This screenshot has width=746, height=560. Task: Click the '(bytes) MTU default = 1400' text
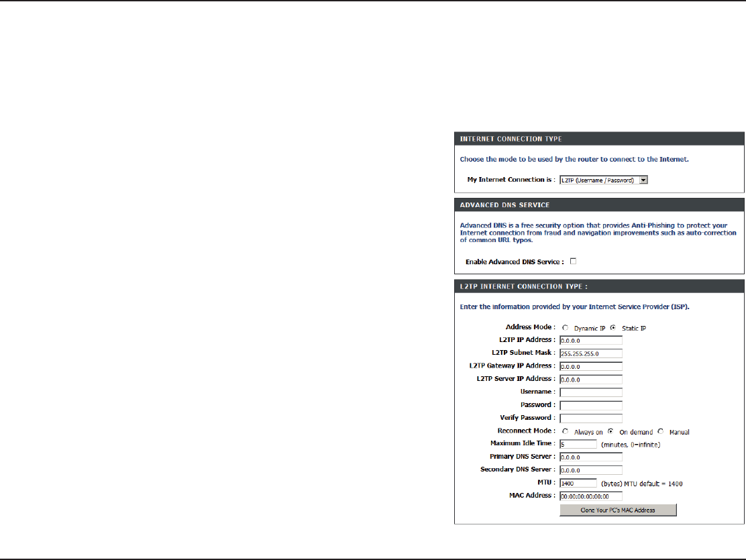[x=642, y=484]
